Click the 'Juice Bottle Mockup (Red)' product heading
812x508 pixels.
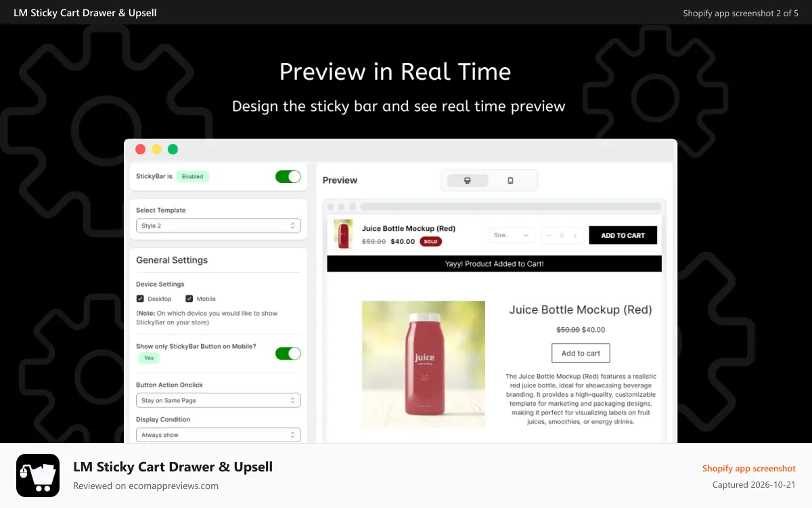tap(581, 310)
